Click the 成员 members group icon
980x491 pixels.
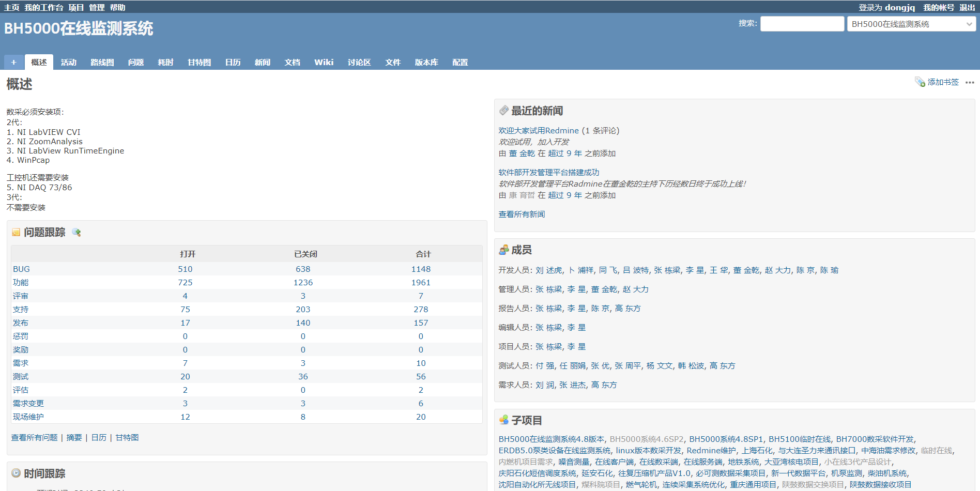(x=503, y=250)
